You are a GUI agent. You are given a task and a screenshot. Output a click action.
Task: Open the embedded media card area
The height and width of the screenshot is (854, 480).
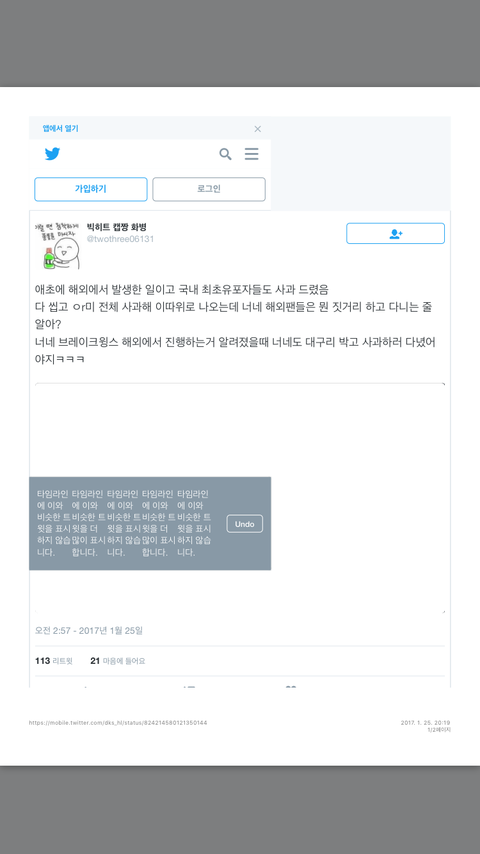pos(240,498)
